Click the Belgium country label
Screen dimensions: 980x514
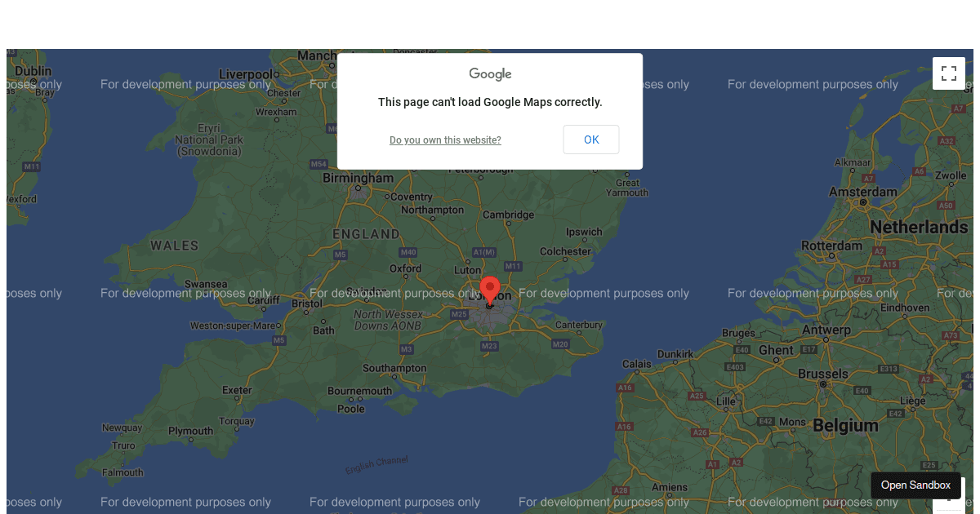(845, 425)
